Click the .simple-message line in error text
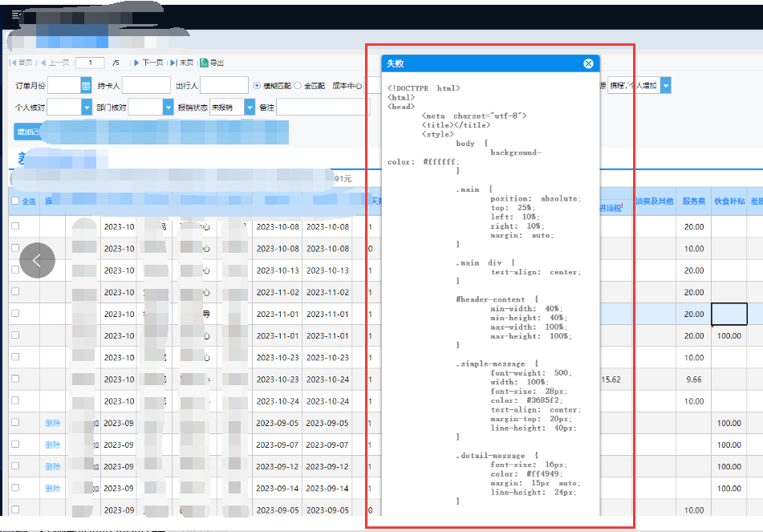763x532 pixels. click(x=497, y=363)
